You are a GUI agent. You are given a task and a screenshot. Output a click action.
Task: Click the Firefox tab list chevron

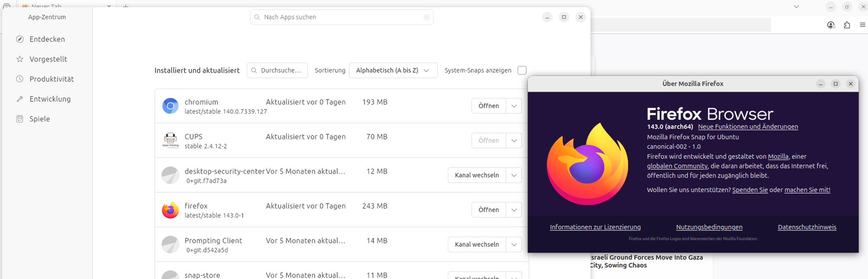pyautogui.click(x=796, y=7)
